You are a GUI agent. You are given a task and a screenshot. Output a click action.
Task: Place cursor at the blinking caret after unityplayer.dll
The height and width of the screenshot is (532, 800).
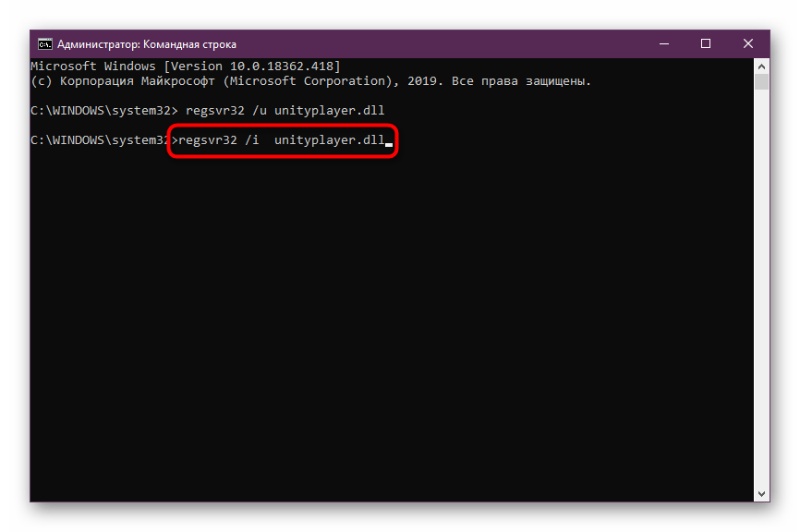(388, 141)
